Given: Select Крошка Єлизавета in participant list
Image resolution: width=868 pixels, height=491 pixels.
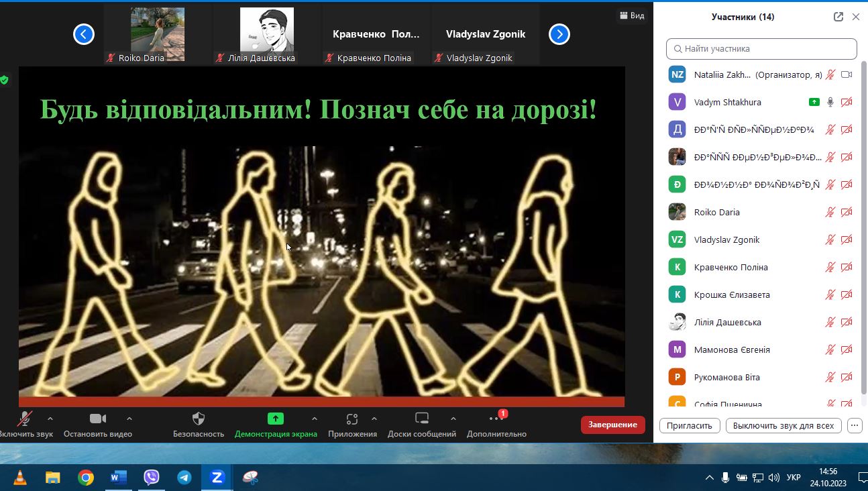Looking at the screenshot, I should point(732,295).
